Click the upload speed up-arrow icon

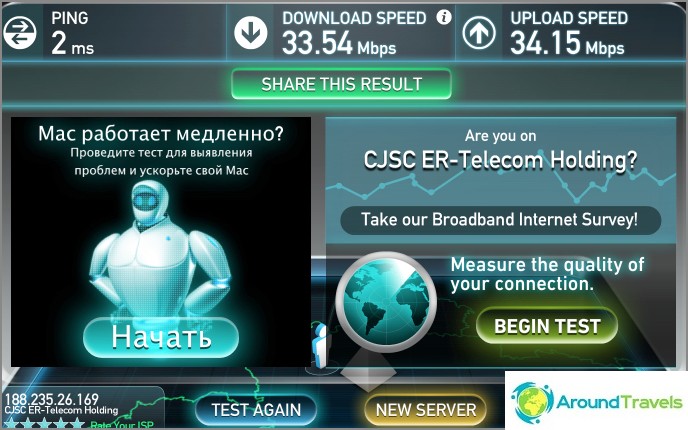point(479,32)
